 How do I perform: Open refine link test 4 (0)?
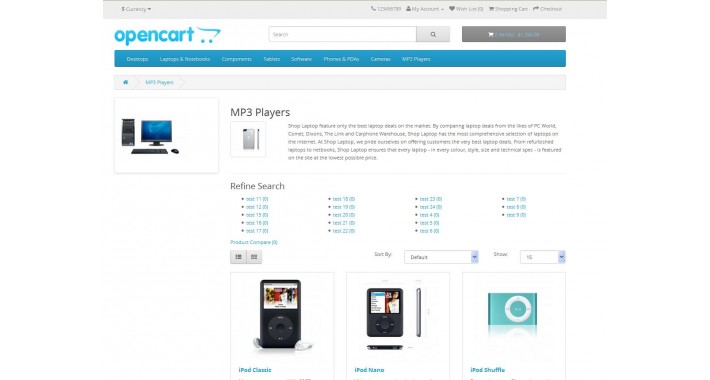click(429, 215)
